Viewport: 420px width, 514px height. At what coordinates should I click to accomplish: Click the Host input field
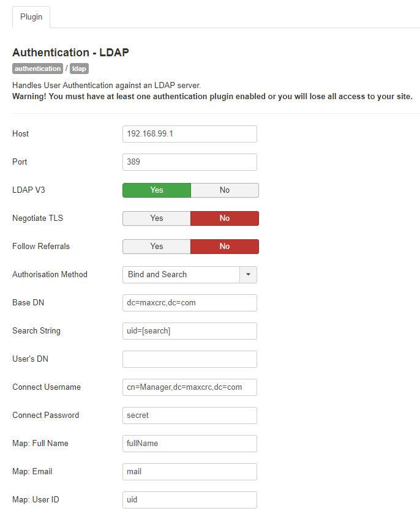190,134
